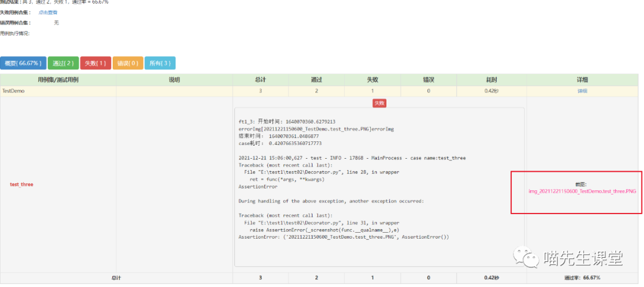Click the 用例集/测试用例 column header
644x287 pixels.
click(58, 80)
